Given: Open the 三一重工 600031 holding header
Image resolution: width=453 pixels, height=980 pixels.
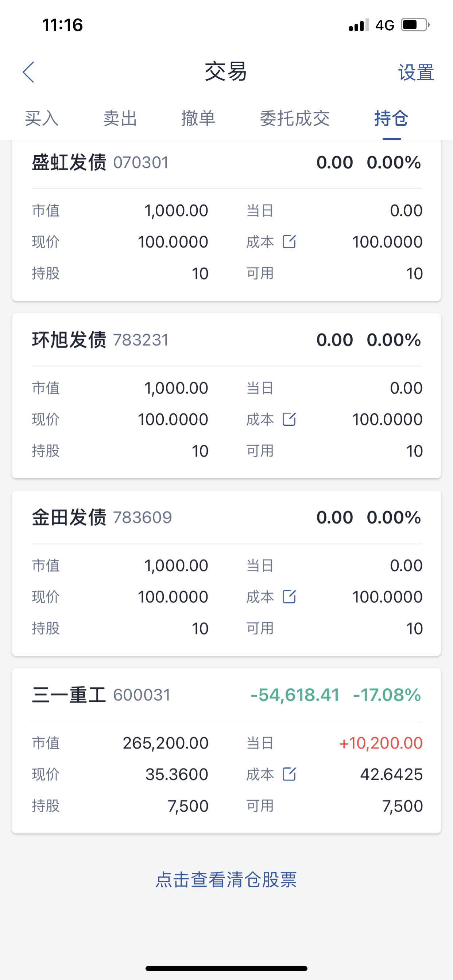Looking at the screenshot, I should pyautogui.click(x=101, y=695).
